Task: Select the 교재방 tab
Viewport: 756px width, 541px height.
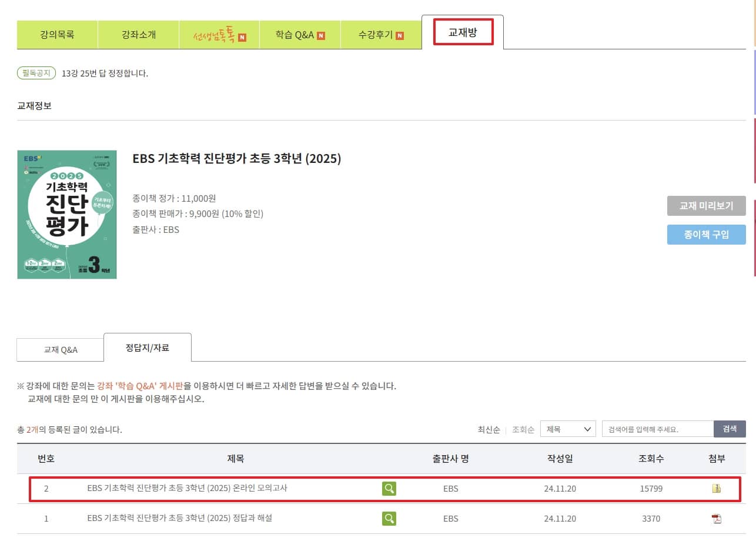Action: click(x=463, y=32)
